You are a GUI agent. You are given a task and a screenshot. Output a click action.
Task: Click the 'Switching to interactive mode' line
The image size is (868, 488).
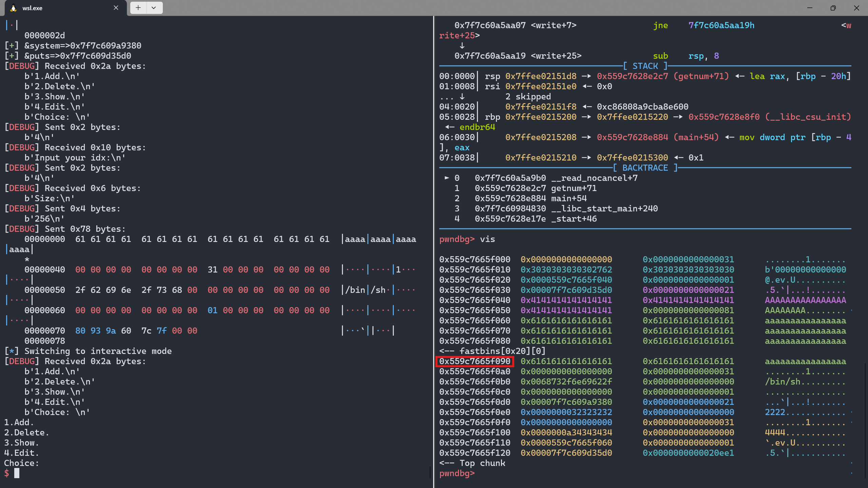pyautogui.click(x=88, y=351)
